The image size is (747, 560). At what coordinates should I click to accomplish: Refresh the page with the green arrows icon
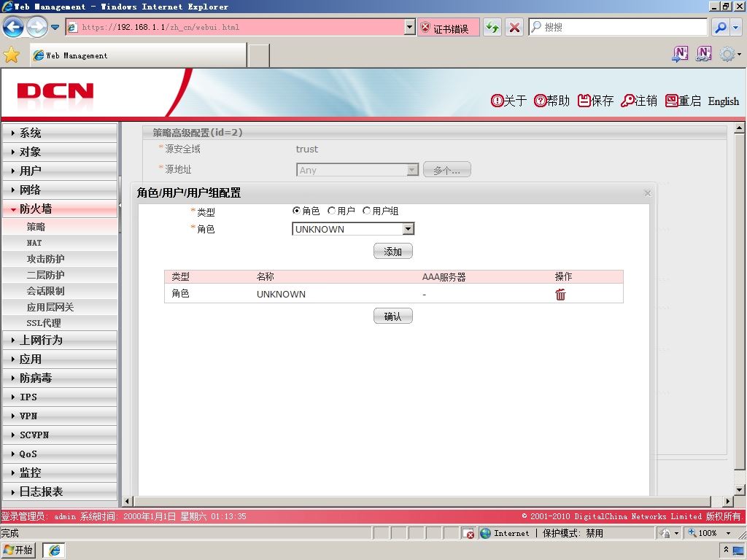(492, 28)
